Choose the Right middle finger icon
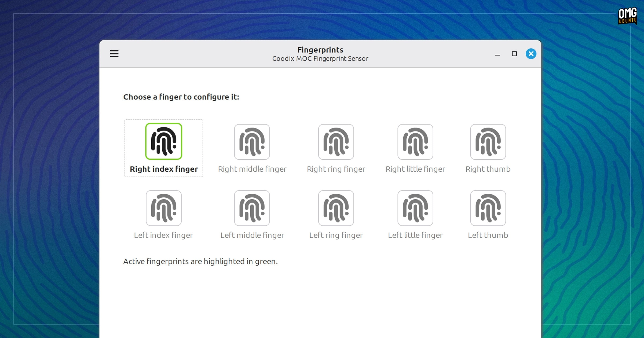644x338 pixels. 252,142
